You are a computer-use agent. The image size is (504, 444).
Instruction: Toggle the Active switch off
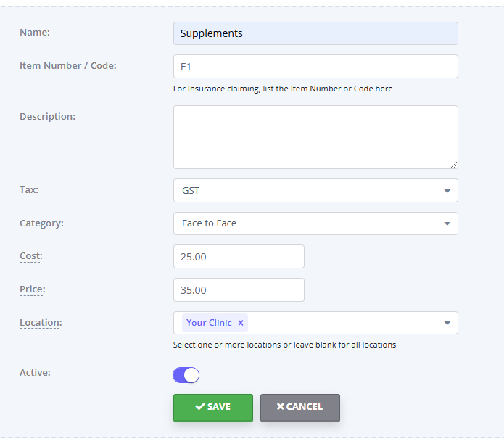coord(186,375)
